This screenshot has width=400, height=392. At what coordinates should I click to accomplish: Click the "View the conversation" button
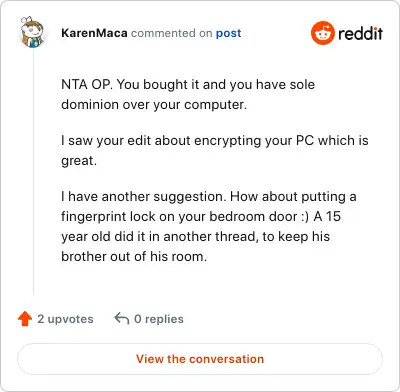click(200, 359)
